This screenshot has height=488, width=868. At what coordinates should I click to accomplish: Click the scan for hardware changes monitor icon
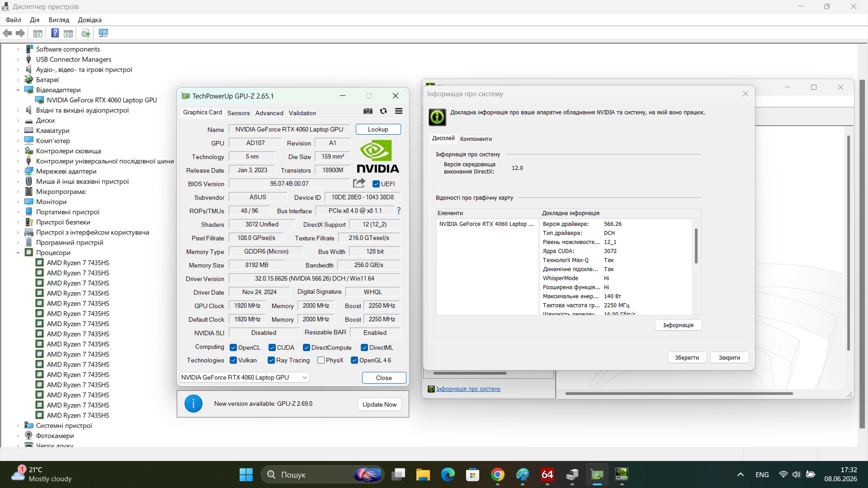tap(104, 33)
